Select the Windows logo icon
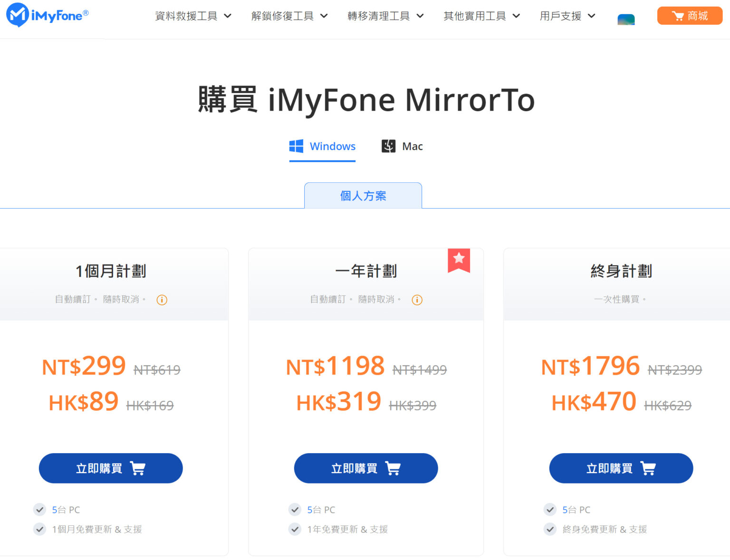The width and height of the screenshot is (730, 560). 296,146
